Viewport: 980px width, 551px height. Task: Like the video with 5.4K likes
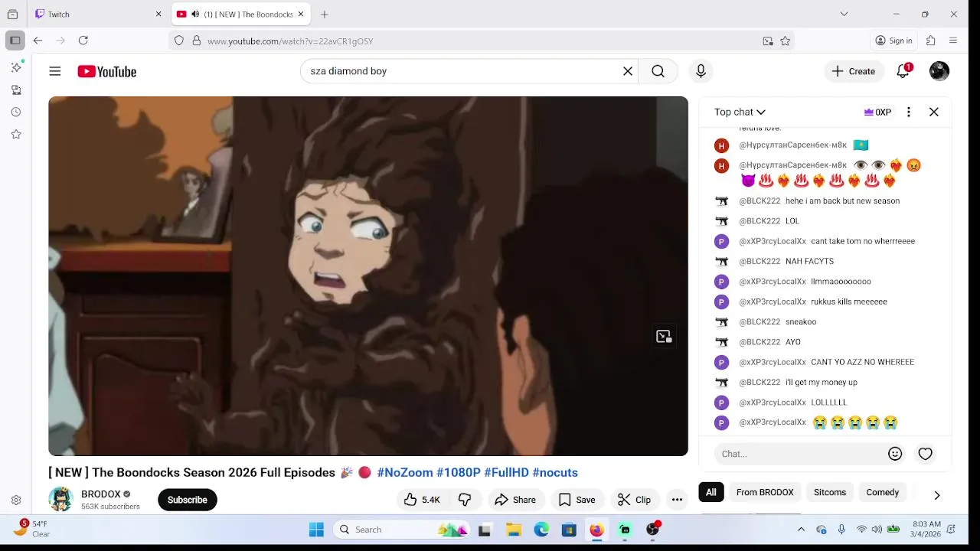[422, 500]
